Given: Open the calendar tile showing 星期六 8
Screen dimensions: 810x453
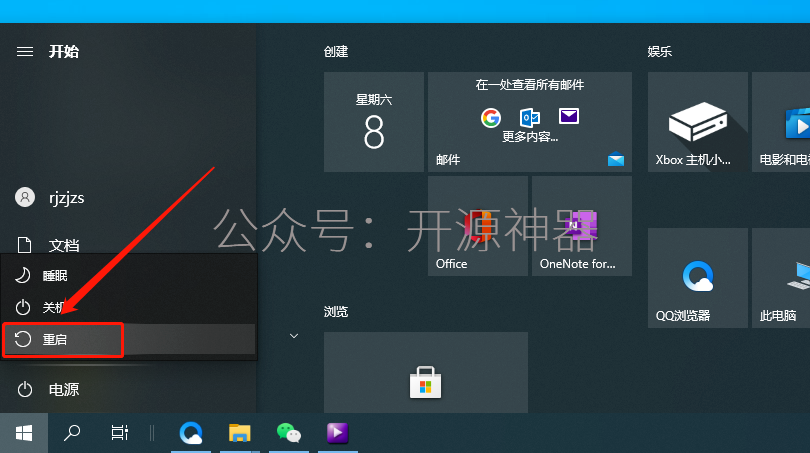Looking at the screenshot, I should pyautogui.click(x=373, y=122).
